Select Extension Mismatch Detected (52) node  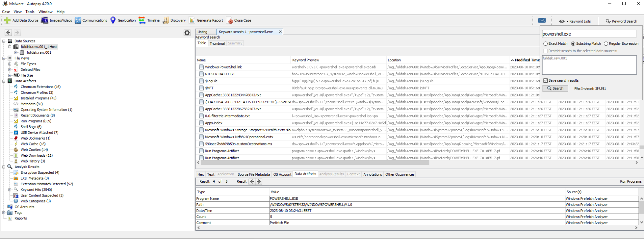tap(47, 184)
